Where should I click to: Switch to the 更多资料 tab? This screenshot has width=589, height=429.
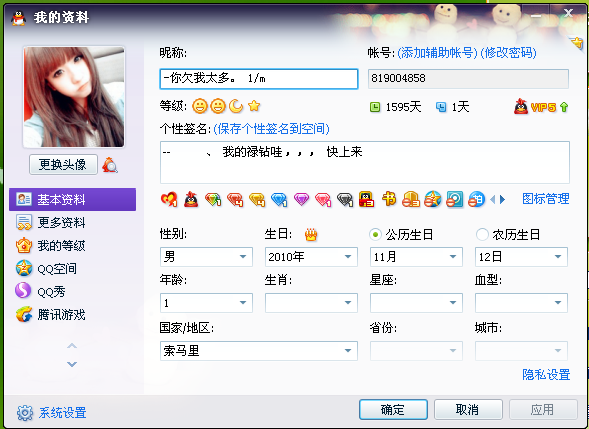pos(72,223)
